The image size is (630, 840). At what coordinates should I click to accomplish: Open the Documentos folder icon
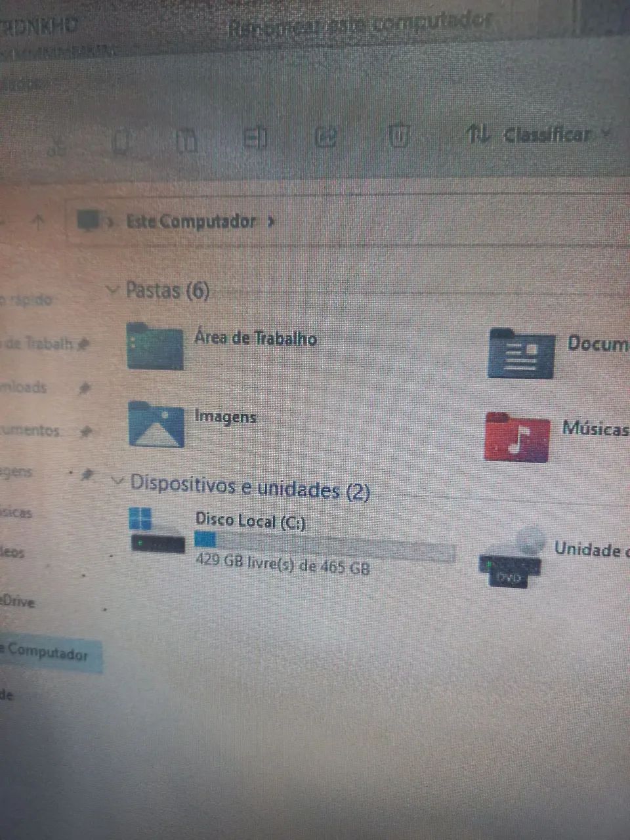pyautogui.click(x=522, y=354)
